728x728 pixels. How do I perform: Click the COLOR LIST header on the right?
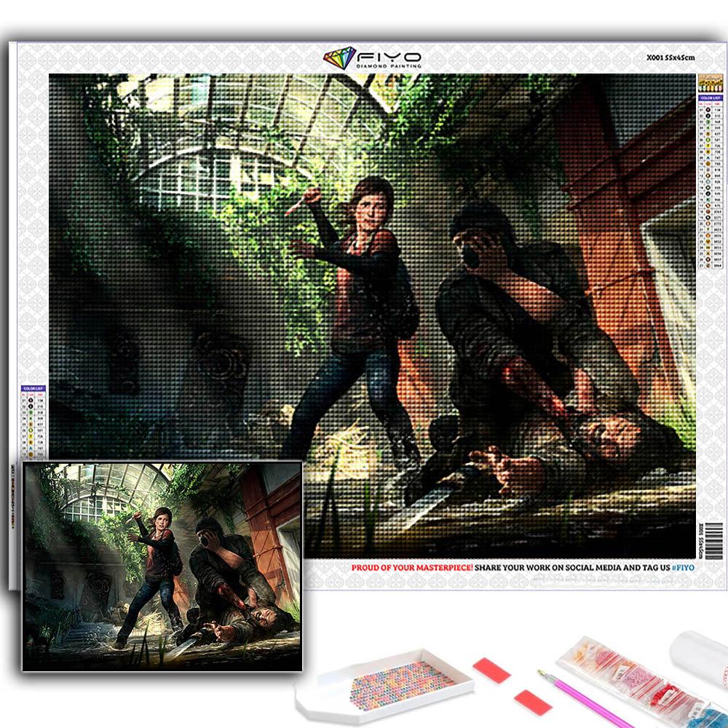pos(711,98)
